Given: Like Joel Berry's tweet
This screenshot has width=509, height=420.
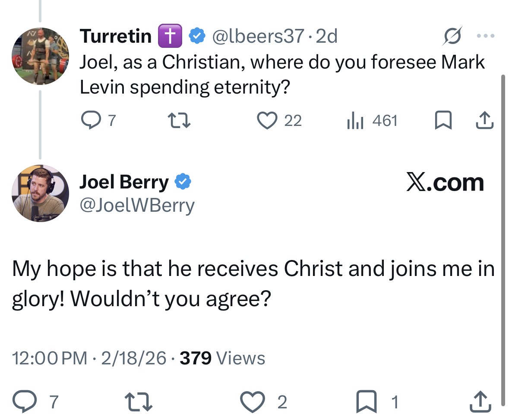Looking at the screenshot, I should 252,402.
